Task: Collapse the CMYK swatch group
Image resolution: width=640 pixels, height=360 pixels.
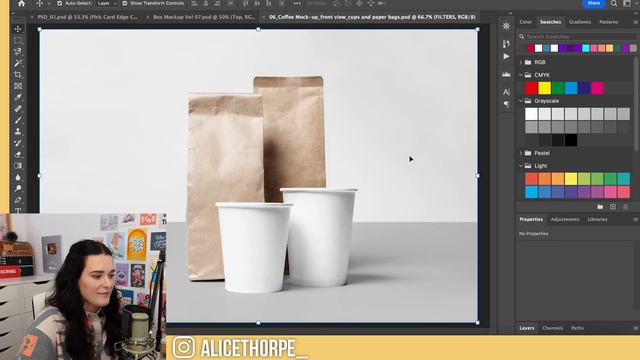Action: (x=521, y=75)
